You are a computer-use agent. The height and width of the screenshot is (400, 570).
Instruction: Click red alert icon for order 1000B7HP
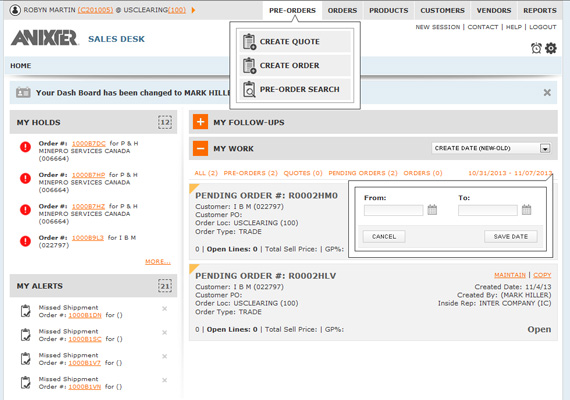[25, 178]
